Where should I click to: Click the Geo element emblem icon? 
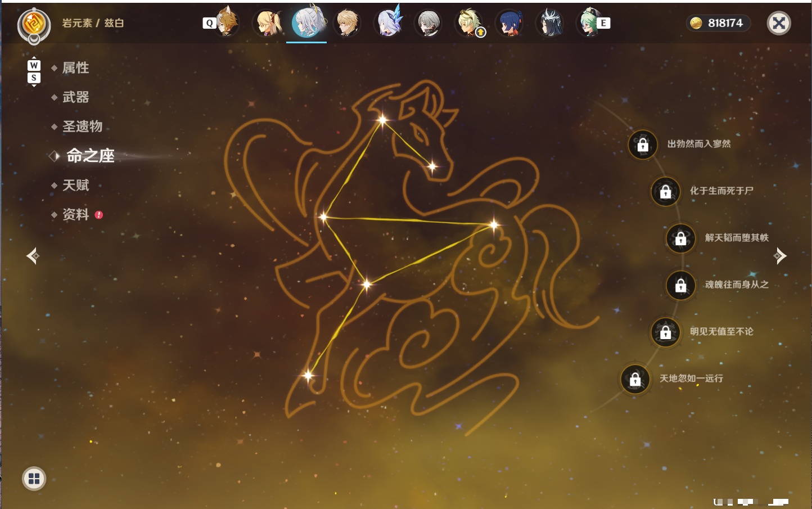coord(34,24)
